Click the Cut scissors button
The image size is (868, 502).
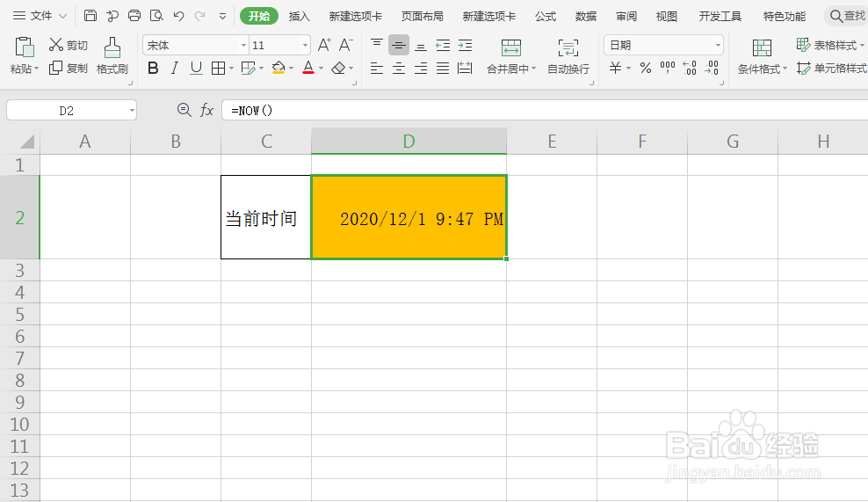point(69,45)
